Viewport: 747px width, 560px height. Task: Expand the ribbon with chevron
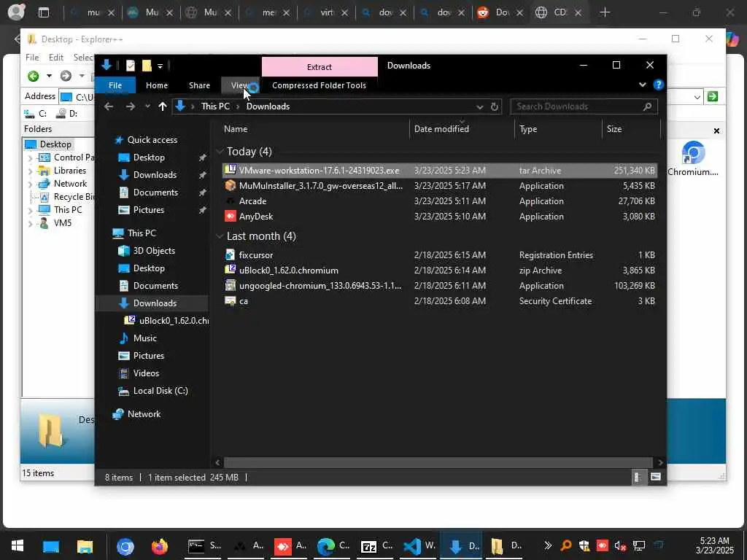(x=642, y=85)
